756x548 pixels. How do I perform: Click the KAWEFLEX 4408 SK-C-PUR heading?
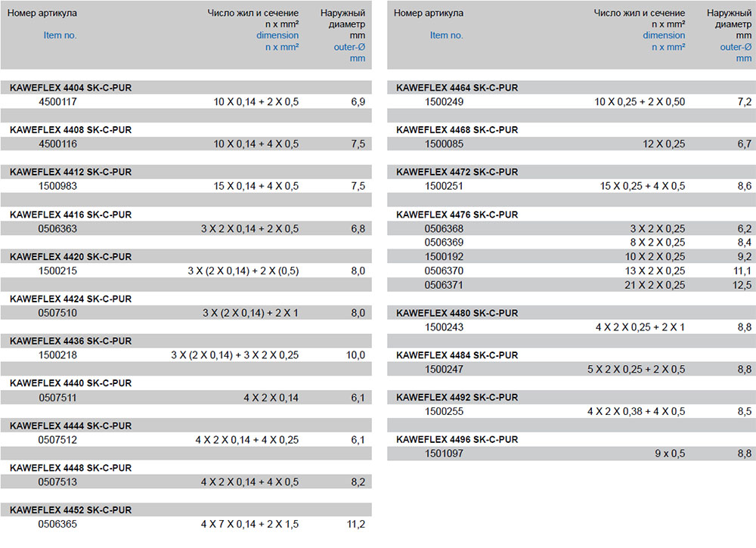pos(70,130)
